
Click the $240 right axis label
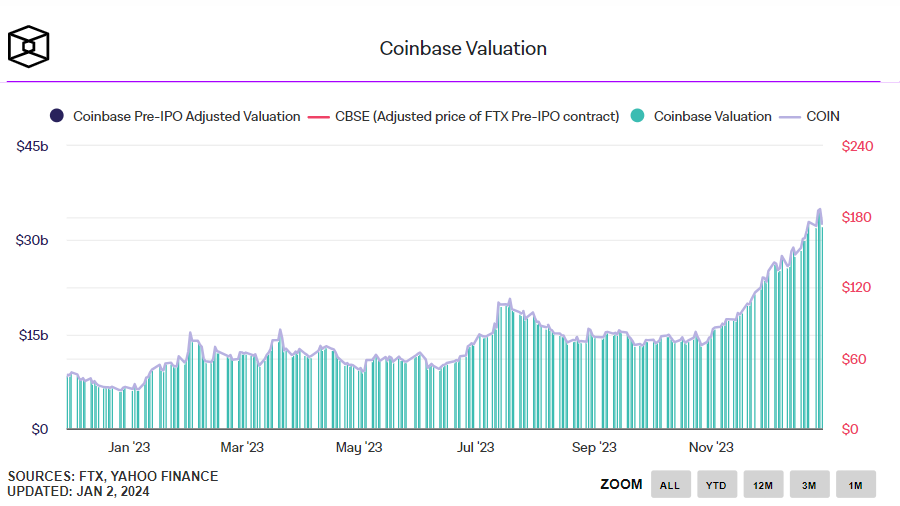pyautogui.click(x=858, y=146)
